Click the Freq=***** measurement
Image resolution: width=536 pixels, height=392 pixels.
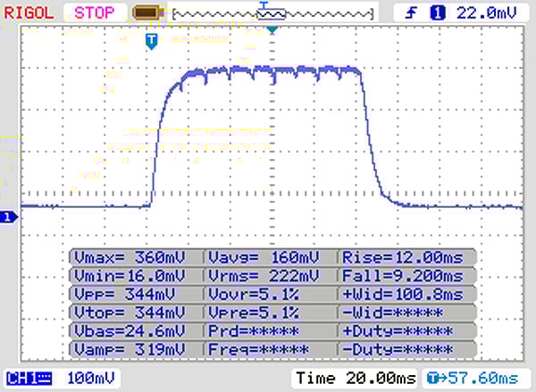pyautogui.click(x=259, y=349)
